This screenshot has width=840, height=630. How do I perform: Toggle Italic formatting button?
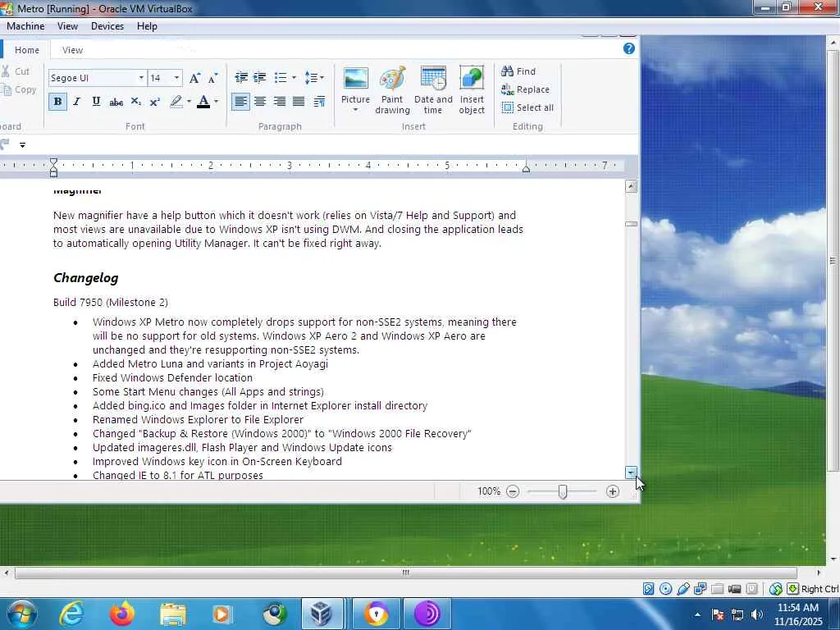[76, 101]
